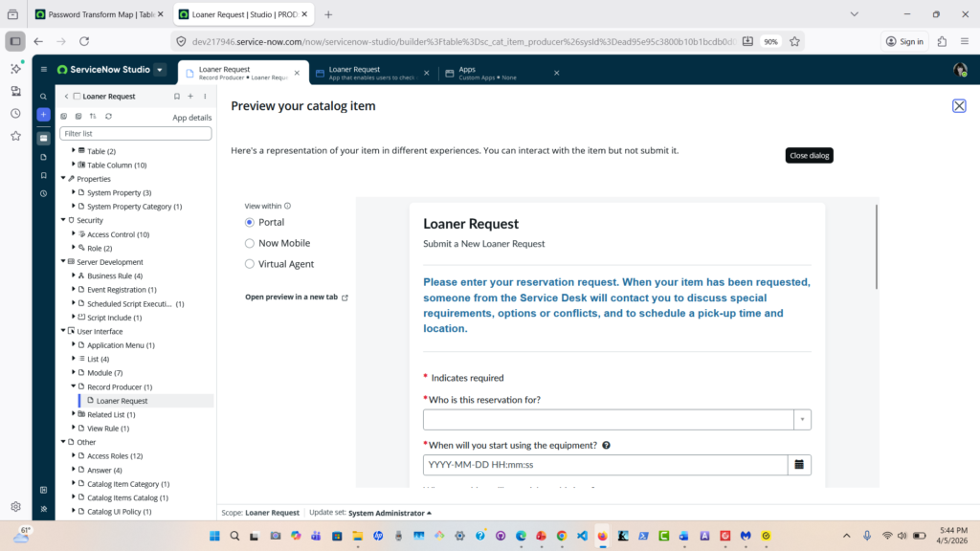Screen dimensions: 980x551
Task: Expand the Business Rule (4) tree node
Action: 74,275
